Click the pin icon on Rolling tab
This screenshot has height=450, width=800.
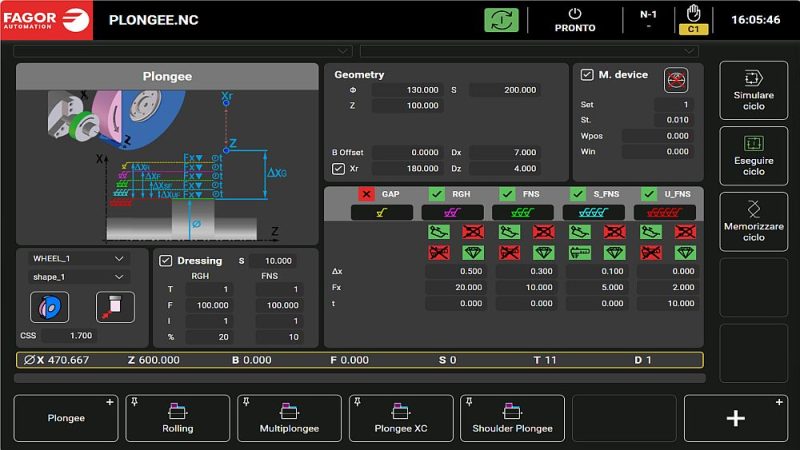pyautogui.click(x=135, y=402)
